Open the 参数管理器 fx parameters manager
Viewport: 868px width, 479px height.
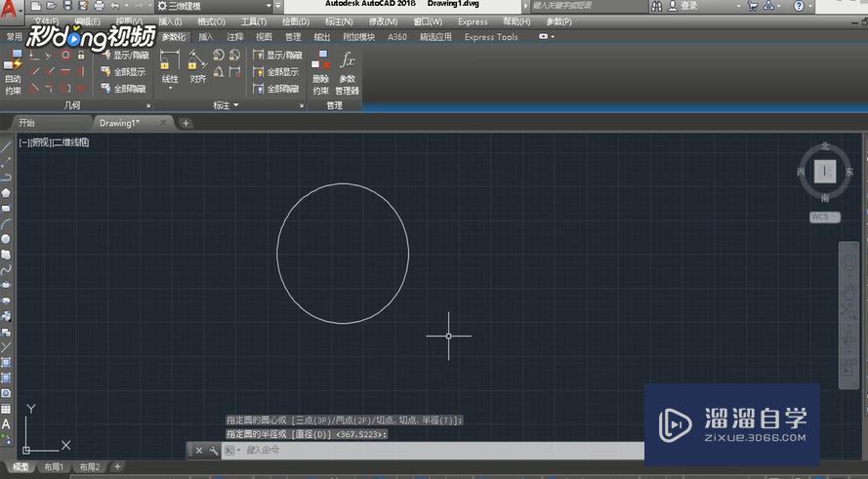(347, 72)
